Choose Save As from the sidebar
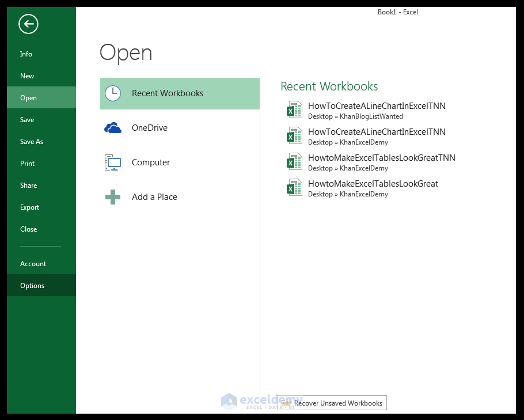Image resolution: width=524 pixels, height=420 pixels. (41, 142)
